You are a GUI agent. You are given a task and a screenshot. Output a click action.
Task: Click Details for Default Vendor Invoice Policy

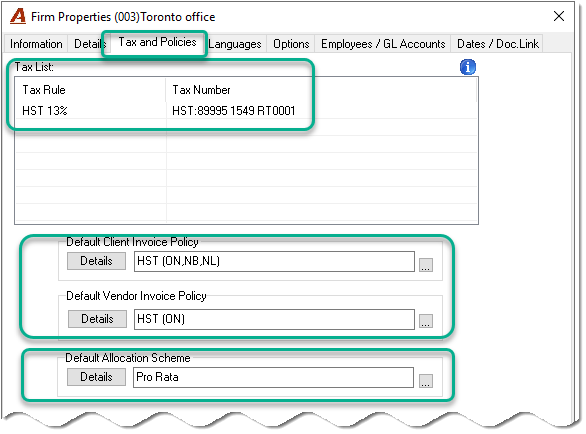tap(97, 319)
